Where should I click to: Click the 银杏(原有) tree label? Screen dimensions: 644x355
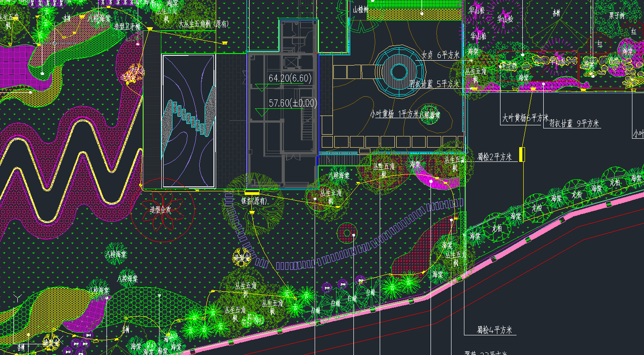[255, 201]
